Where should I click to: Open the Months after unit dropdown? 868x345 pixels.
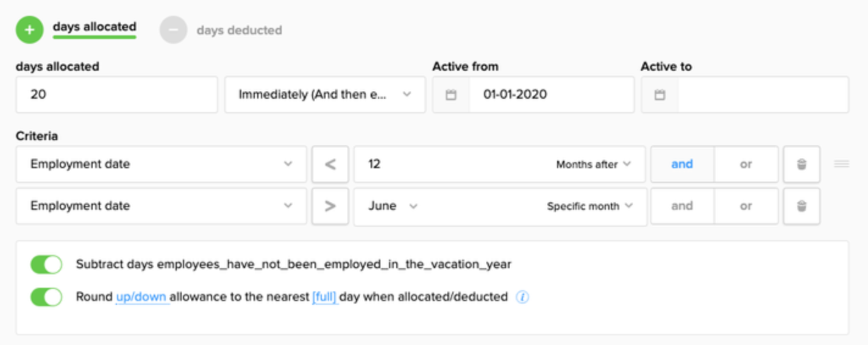coord(594,165)
